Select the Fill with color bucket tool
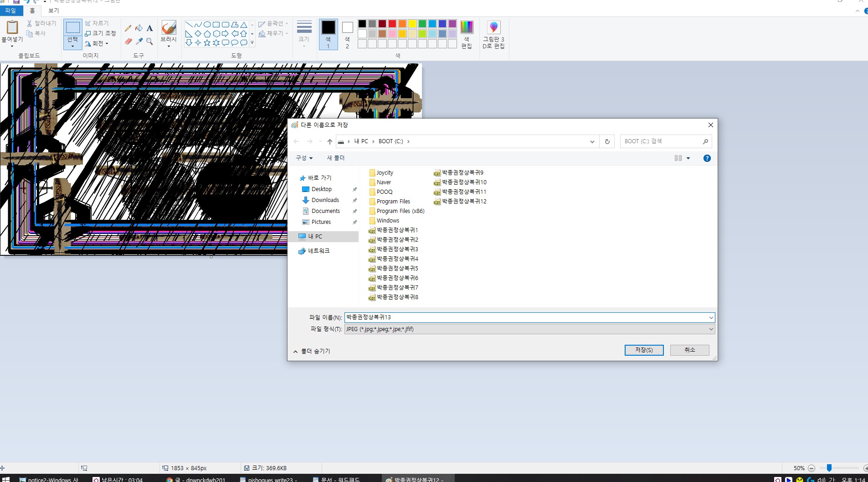 (139, 28)
